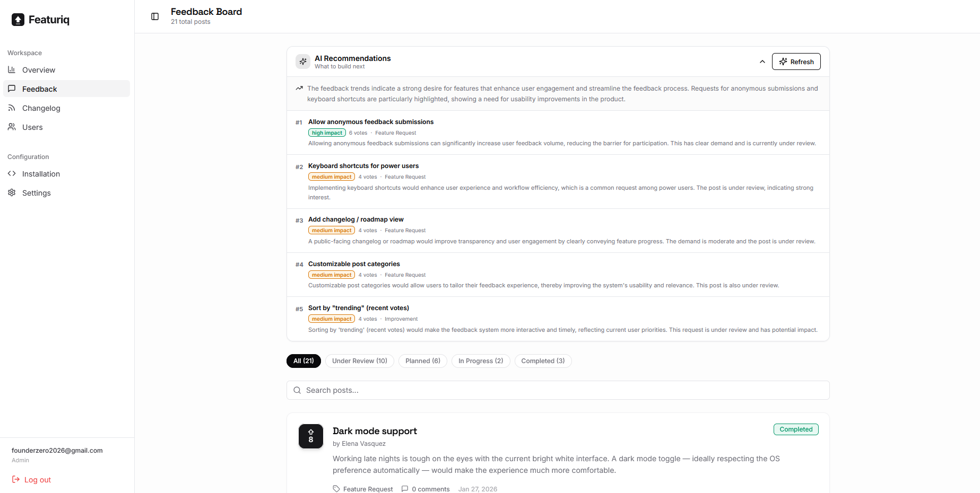The height and width of the screenshot is (493, 980).
Task: Filter posts by Planned (6)
Action: [422, 361]
